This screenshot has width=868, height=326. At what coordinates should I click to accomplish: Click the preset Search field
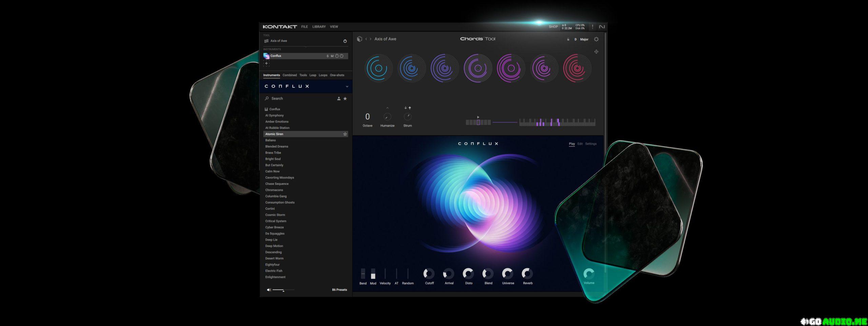point(298,98)
